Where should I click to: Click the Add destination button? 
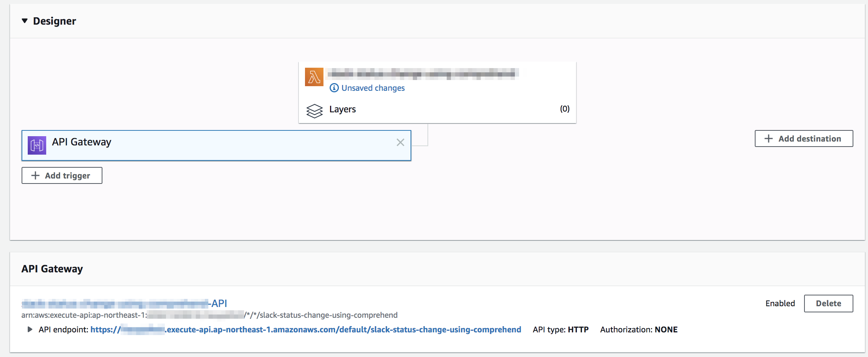pyautogui.click(x=804, y=138)
